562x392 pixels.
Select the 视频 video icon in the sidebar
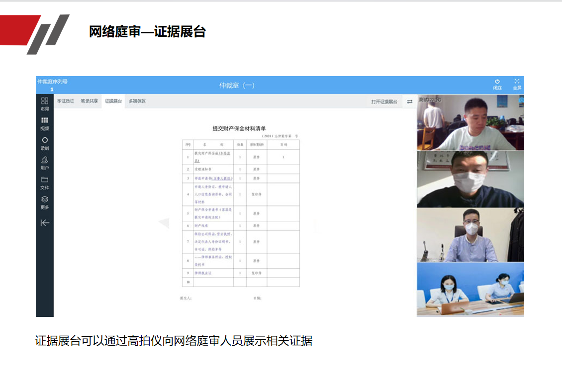[x=44, y=124]
